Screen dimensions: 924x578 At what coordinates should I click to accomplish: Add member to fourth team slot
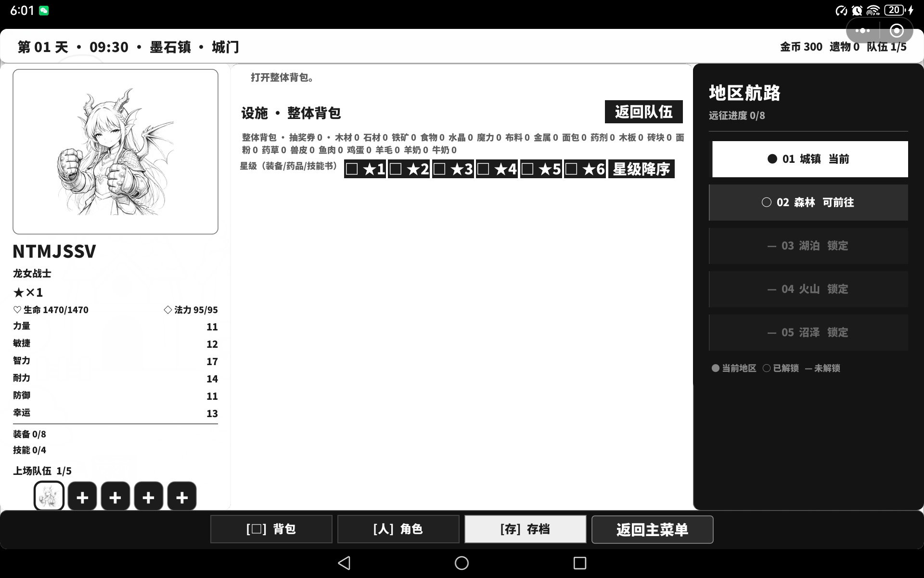point(149,496)
